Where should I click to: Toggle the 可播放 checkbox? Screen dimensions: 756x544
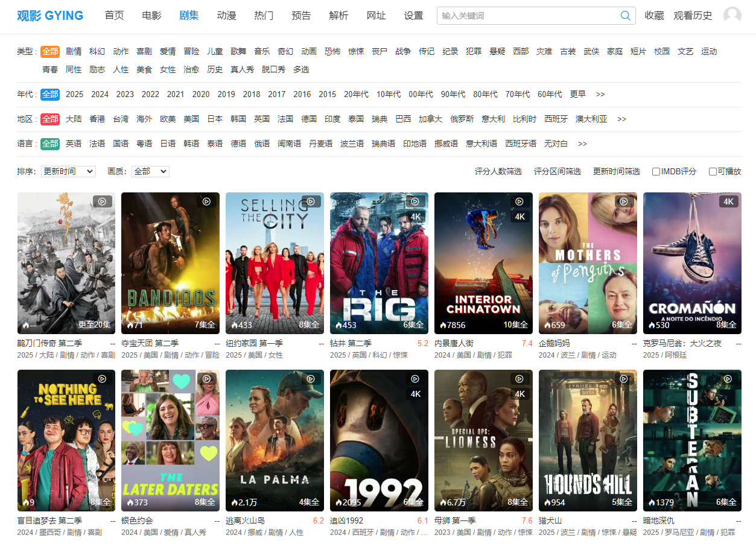713,172
